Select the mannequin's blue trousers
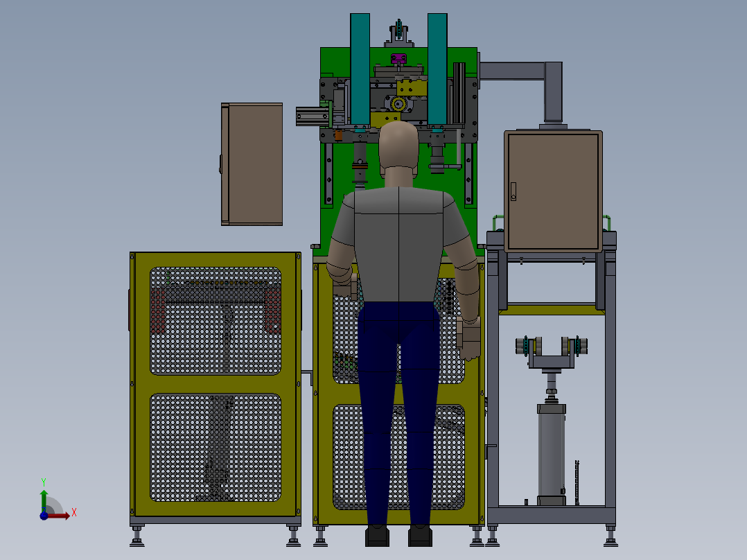 click(x=399, y=413)
